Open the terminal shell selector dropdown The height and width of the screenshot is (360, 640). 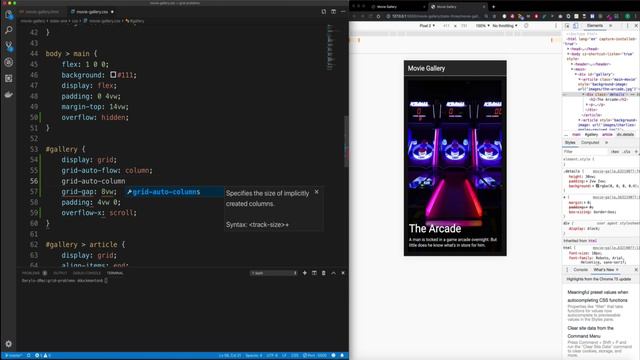point(273,273)
